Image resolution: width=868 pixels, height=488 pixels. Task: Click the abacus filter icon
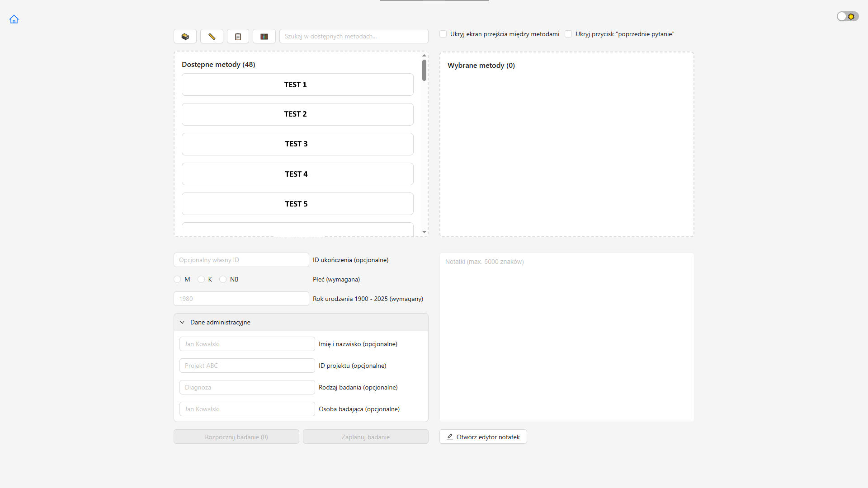point(264,36)
